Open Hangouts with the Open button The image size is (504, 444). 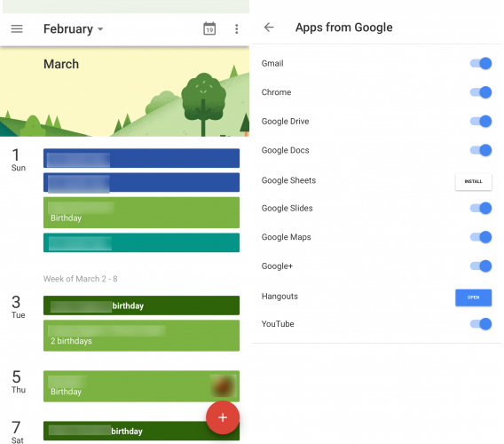[x=474, y=297]
